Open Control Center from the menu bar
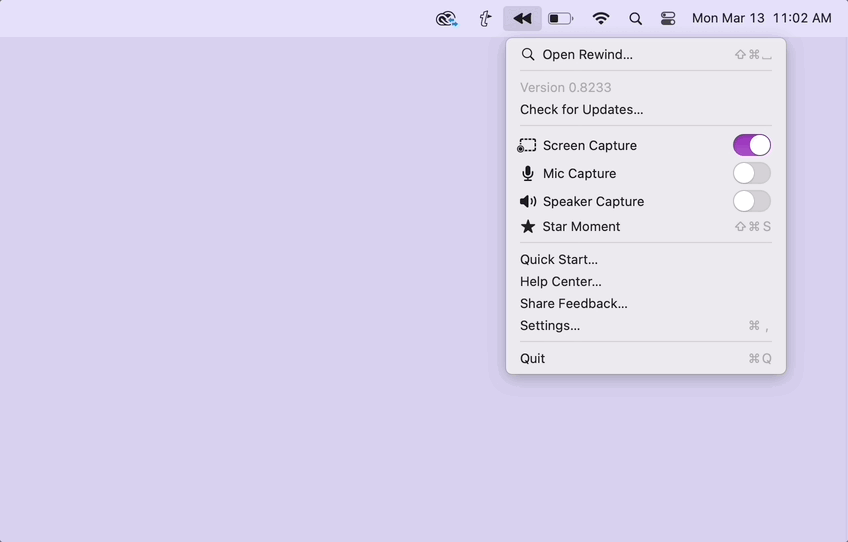This screenshot has width=848, height=542. pos(668,18)
